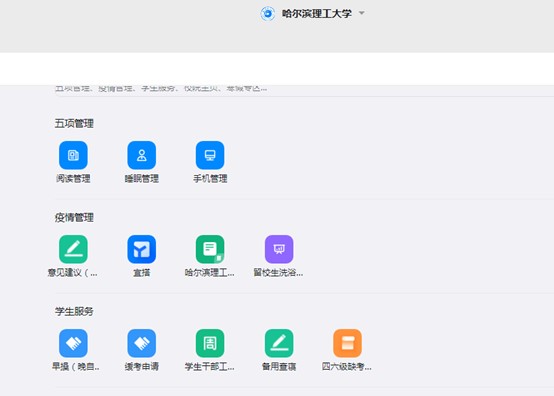Click the 手机管理 label text

210,179
